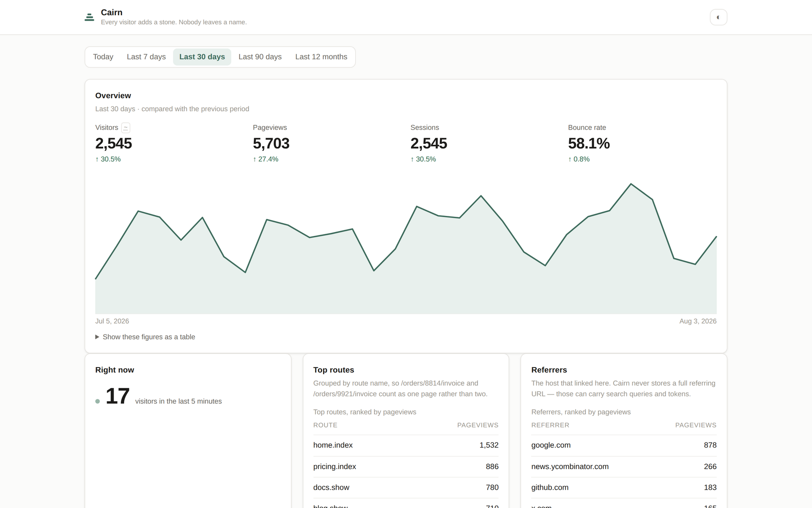Click the 780 pageviews cell

click(x=492, y=488)
